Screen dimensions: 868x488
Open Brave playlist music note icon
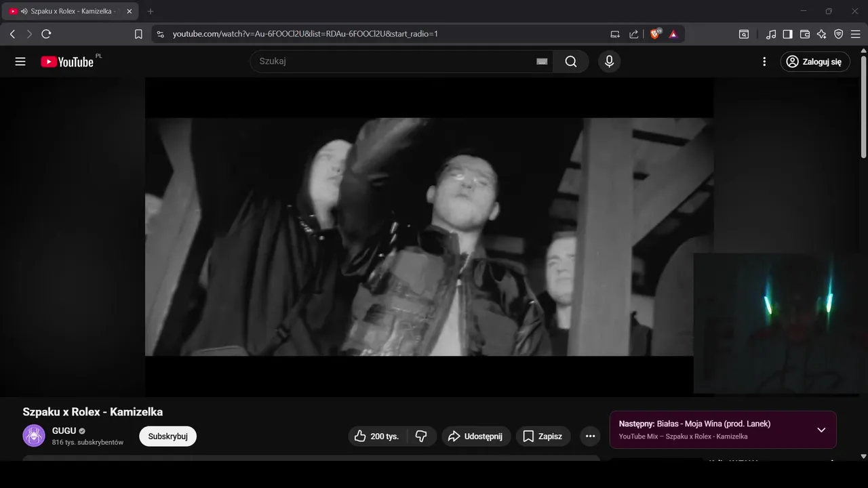pyautogui.click(x=771, y=34)
